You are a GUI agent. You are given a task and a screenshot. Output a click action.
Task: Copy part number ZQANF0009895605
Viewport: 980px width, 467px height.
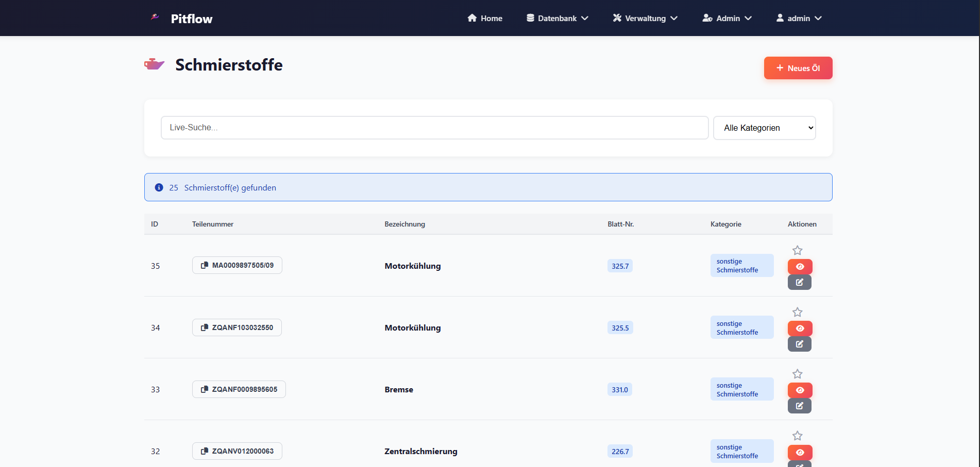pos(239,389)
